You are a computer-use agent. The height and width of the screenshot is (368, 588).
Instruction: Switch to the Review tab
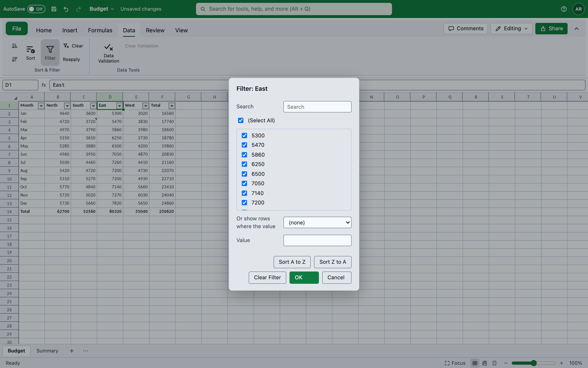pos(155,30)
